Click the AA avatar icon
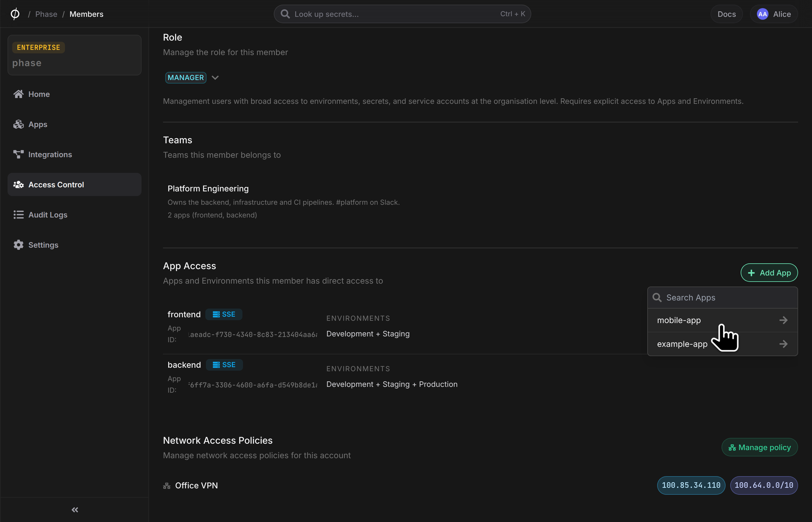Viewport: 812px width, 522px height. pyautogui.click(x=762, y=14)
